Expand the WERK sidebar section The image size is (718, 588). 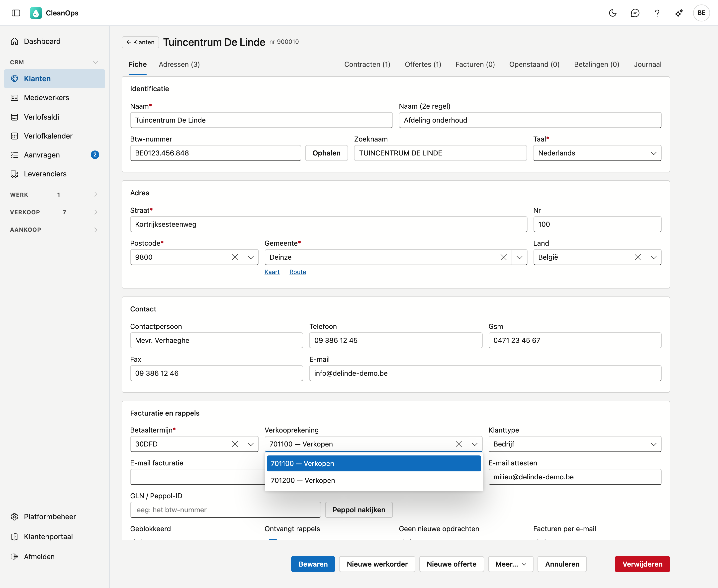pyautogui.click(x=55, y=195)
